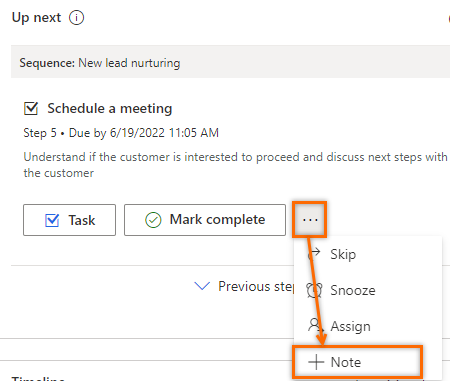Click Sequence: New lead nurturing text
This screenshot has height=381, width=450.
coord(100,63)
